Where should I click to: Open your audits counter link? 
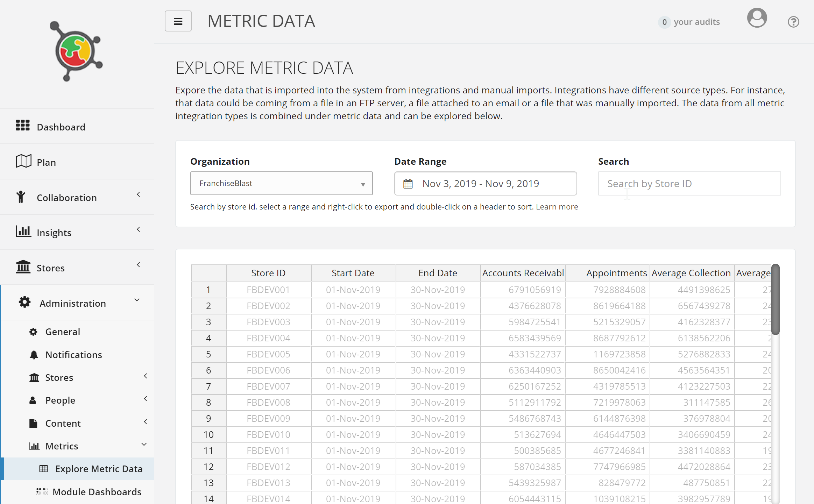pyautogui.click(x=689, y=22)
